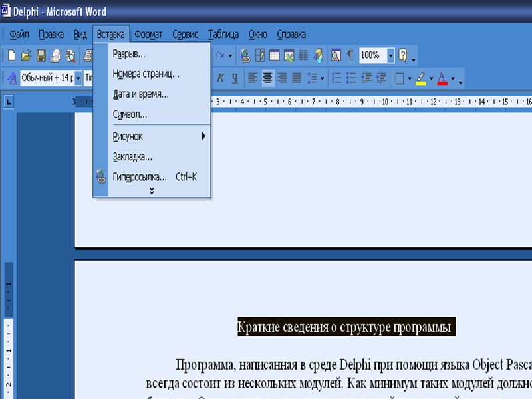Open Styles and Formatting icon
The image size is (532, 399).
pos(12,78)
